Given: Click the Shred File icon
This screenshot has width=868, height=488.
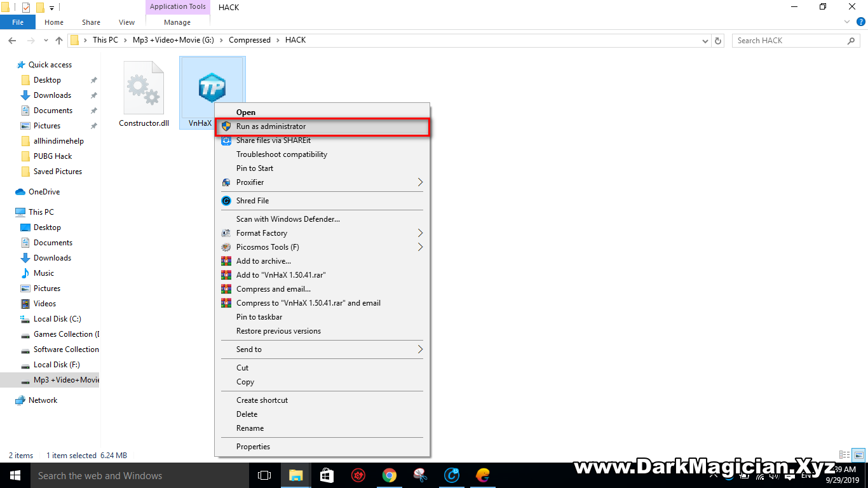Looking at the screenshot, I should pos(226,201).
